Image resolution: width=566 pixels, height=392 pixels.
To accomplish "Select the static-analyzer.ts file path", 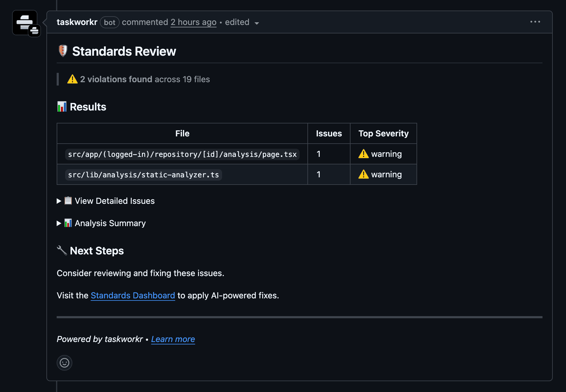I will [143, 175].
